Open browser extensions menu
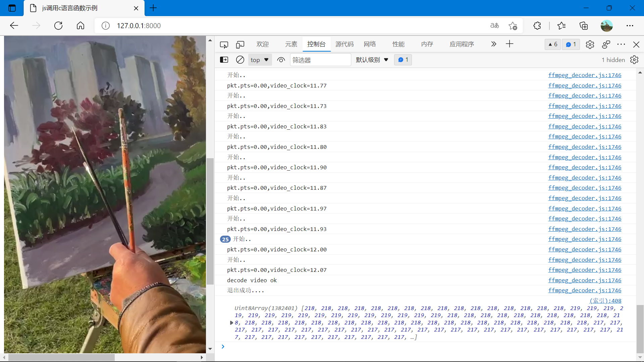 point(537,26)
